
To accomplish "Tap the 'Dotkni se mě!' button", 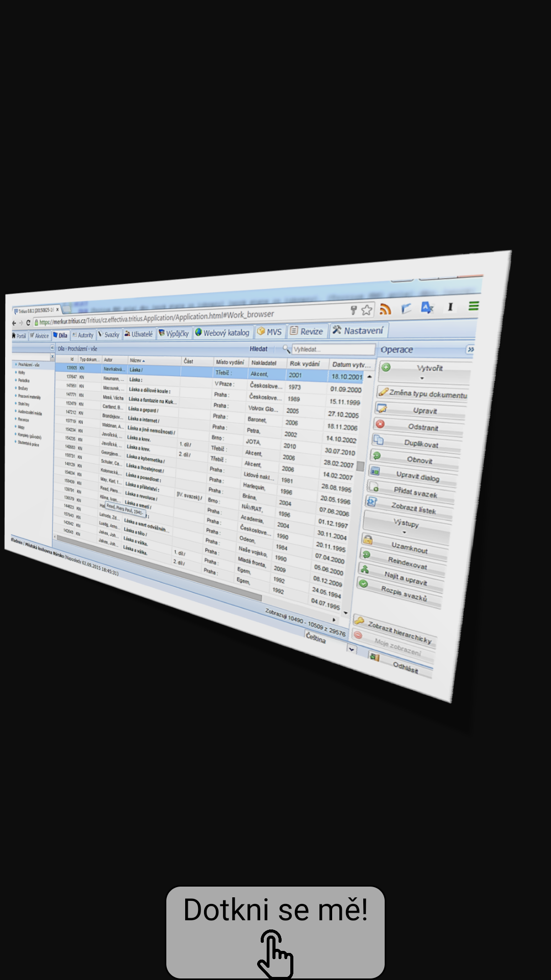I will (275, 932).
